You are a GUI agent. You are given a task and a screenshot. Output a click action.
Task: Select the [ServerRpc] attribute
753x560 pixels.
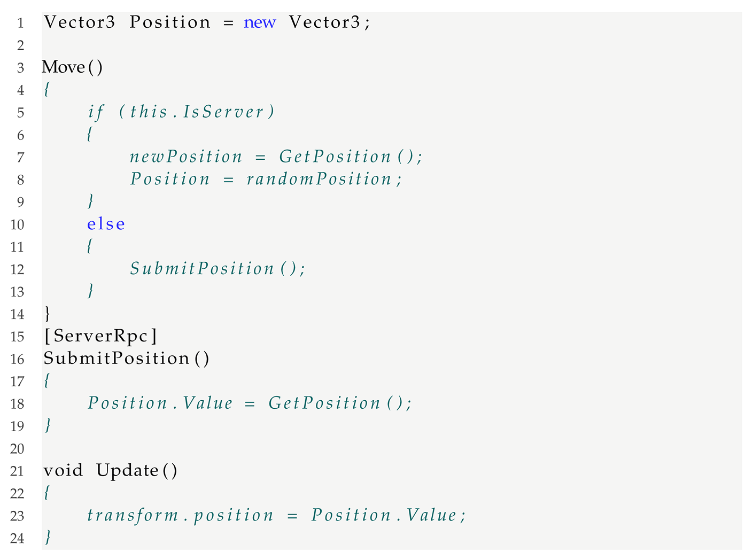point(100,336)
